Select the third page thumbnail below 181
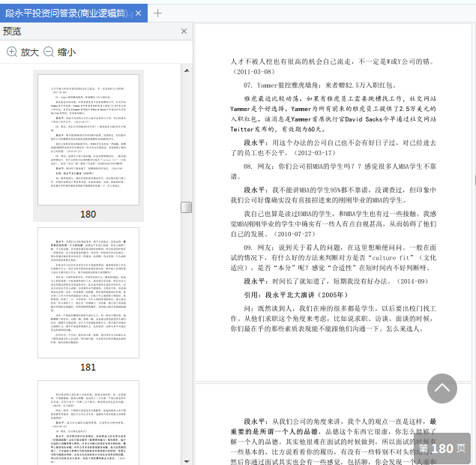476x465 pixels. click(88, 422)
